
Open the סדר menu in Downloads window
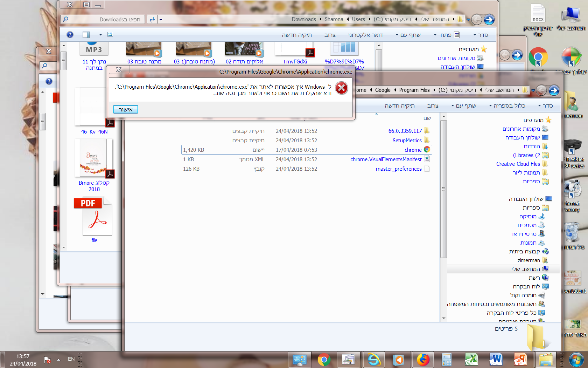pyautogui.click(x=481, y=35)
